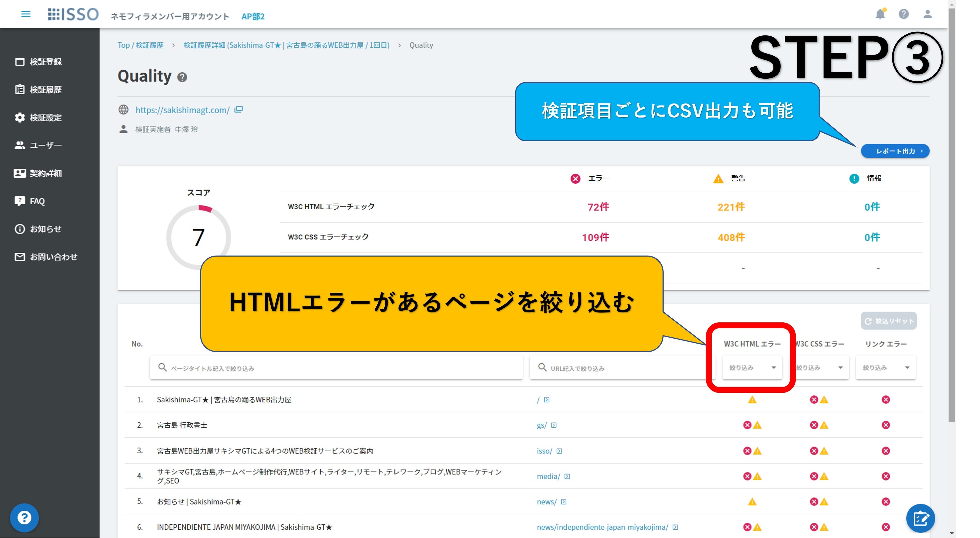Screen dimensions: 980x538
Task: Expand the W3C HTML エラー filter dropdown
Action: point(752,368)
